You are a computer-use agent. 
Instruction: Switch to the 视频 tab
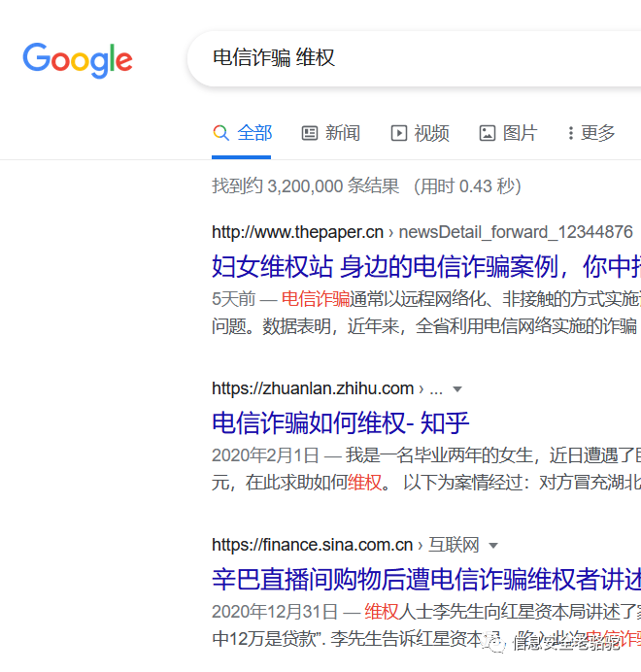420,133
